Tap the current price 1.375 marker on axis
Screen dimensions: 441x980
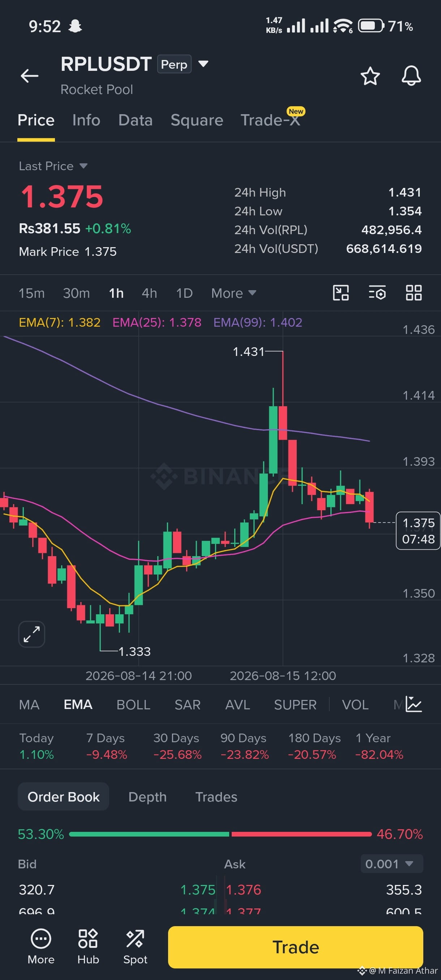click(418, 531)
